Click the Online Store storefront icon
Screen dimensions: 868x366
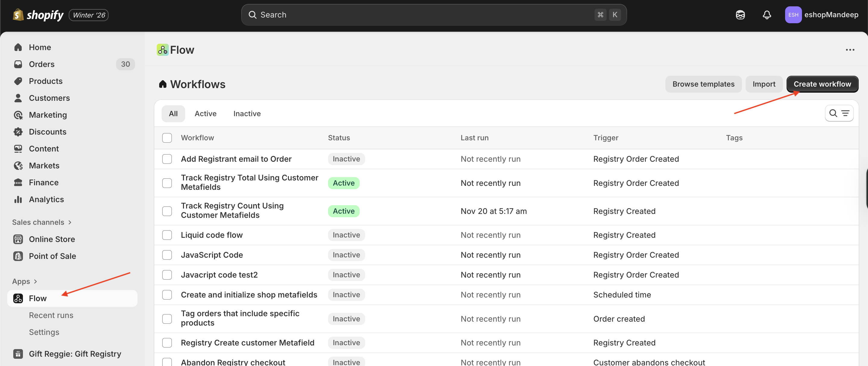(18, 239)
